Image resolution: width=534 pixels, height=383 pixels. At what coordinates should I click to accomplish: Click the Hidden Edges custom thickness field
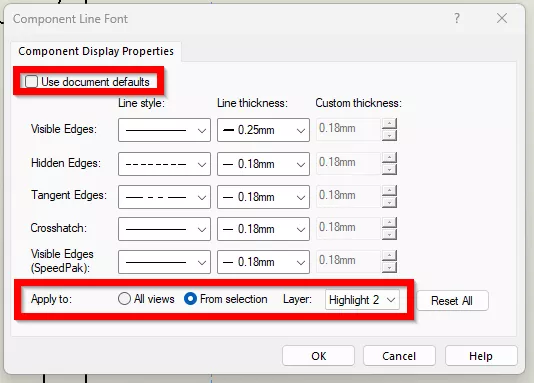(348, 163)
